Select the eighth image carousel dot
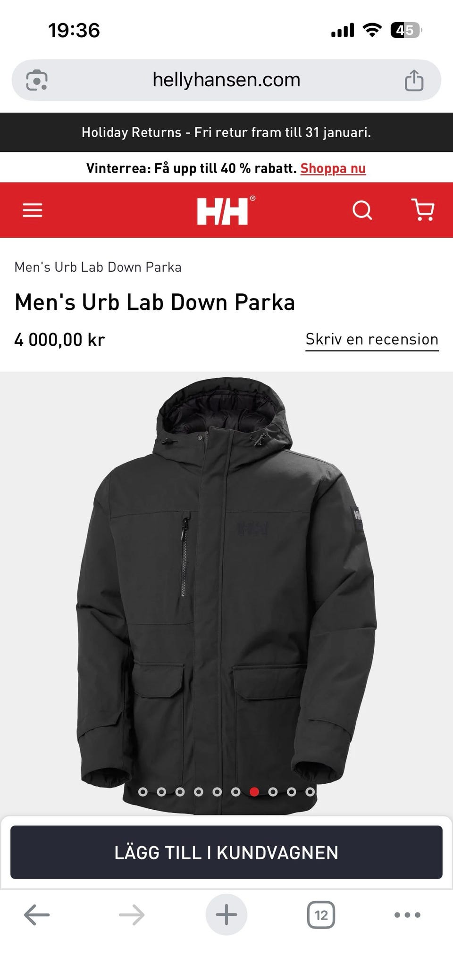 click(273, 792)
